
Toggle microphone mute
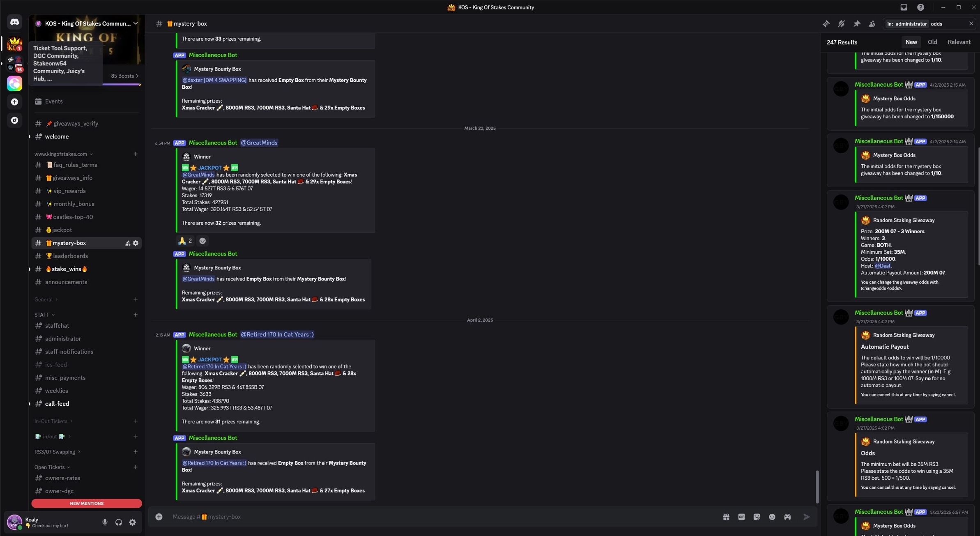click(x=105, y=522)
